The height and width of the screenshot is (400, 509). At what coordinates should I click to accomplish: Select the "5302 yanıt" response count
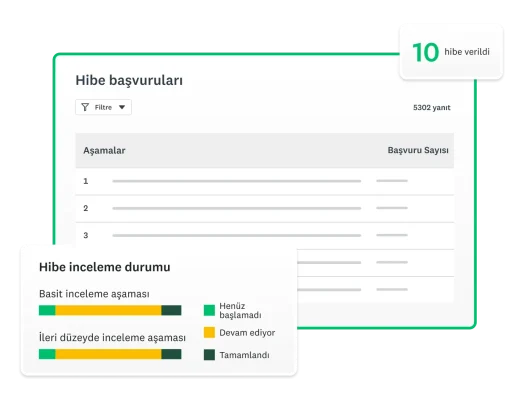click(432, 108)
